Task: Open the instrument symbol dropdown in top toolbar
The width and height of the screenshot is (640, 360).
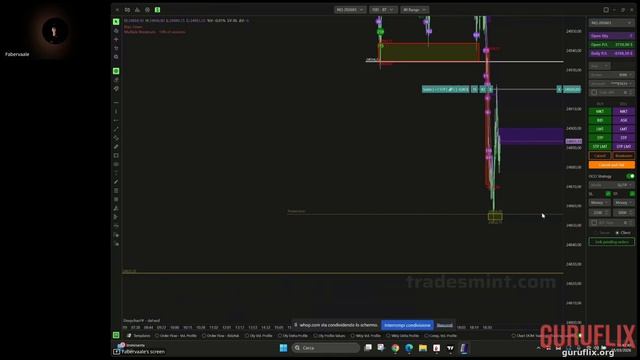Action: click(350, 10)
